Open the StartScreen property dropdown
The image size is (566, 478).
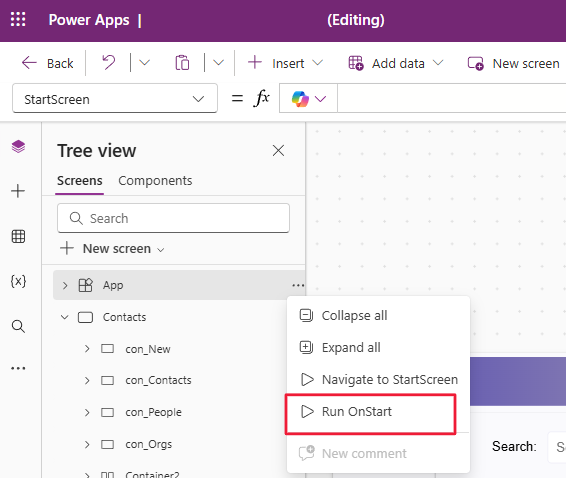pyautogui.click(x=115, y=99)
